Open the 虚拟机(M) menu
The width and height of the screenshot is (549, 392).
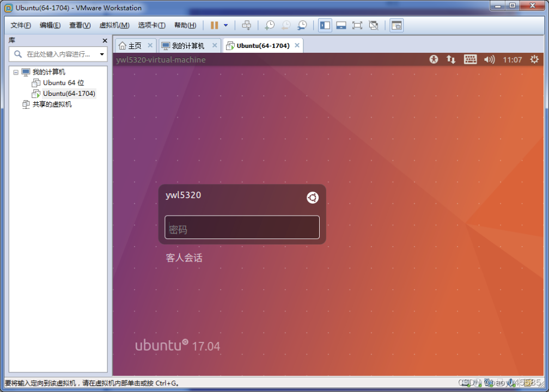coord(114,25)
